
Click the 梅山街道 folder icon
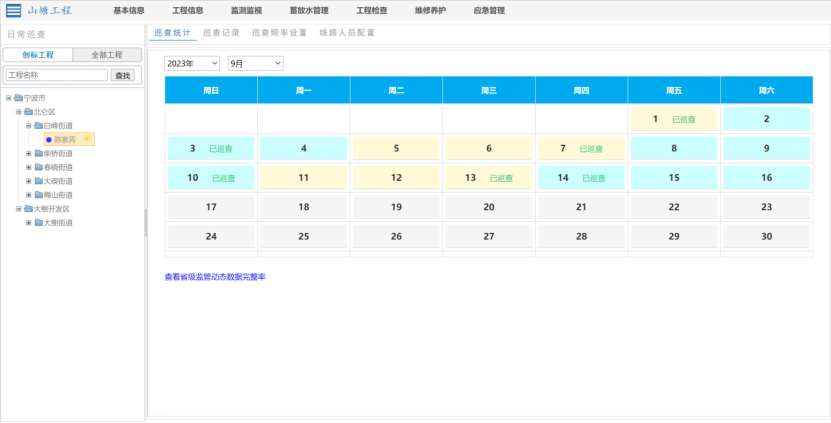(x=39, y=195)
